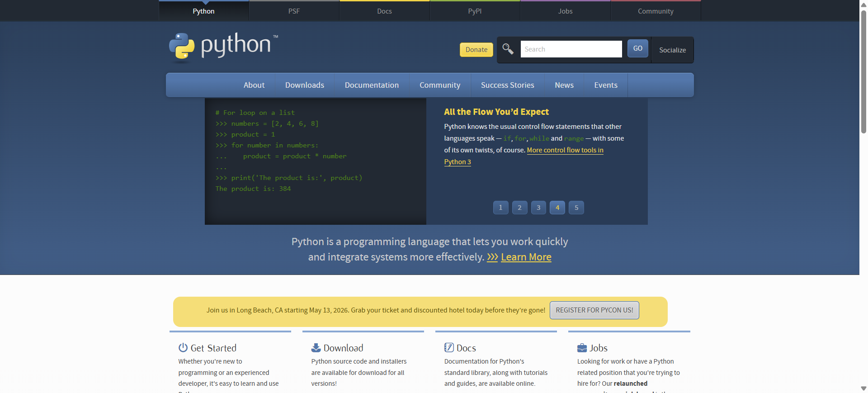Show slide 5 of the code carousel
868x393 pixels.
(x=576, y=208)
